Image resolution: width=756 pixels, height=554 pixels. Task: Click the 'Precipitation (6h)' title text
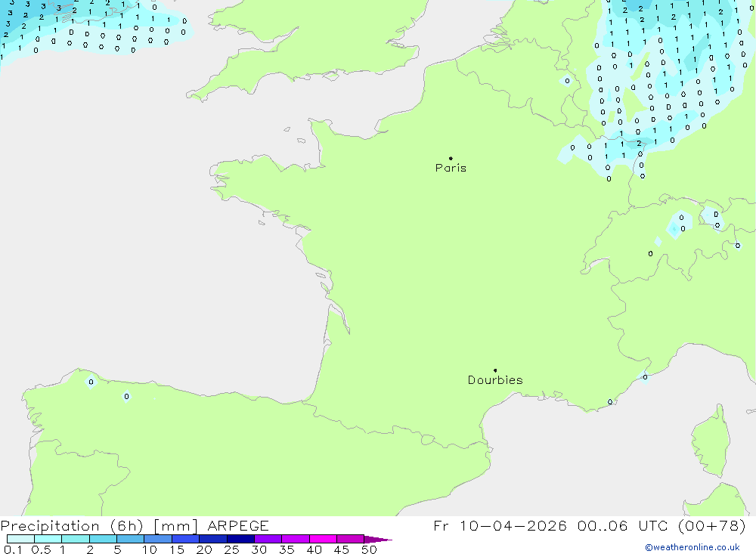(x=72, y=525)
